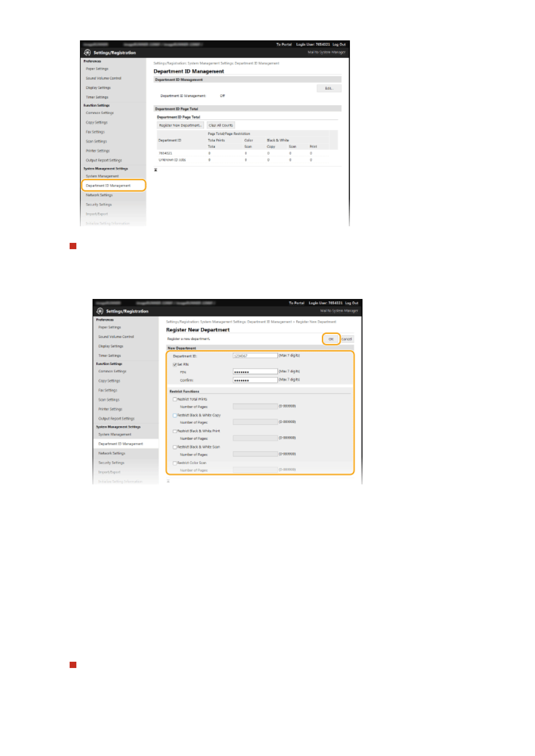Click the Confirm PIN input field

point(255,380)
